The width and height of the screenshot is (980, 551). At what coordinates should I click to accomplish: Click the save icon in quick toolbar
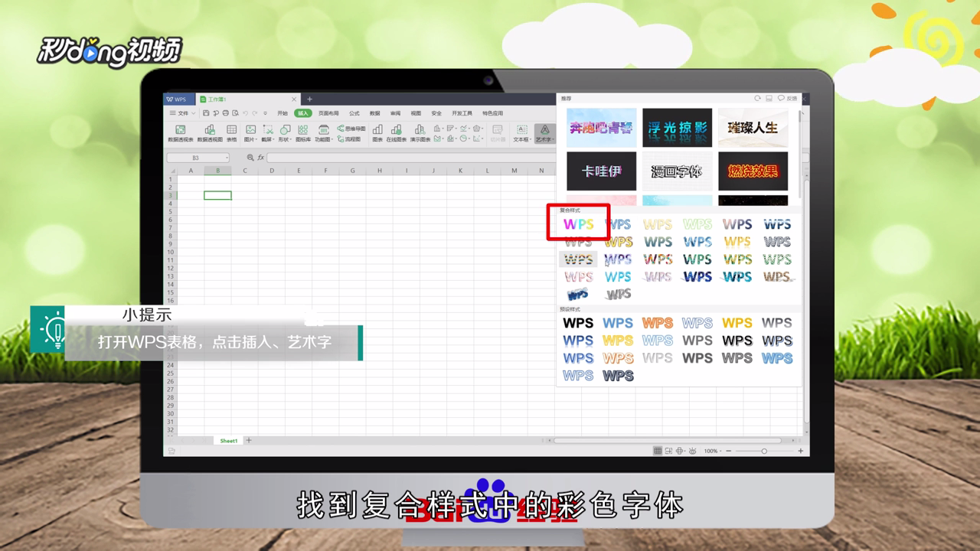[x=206, y=113]
